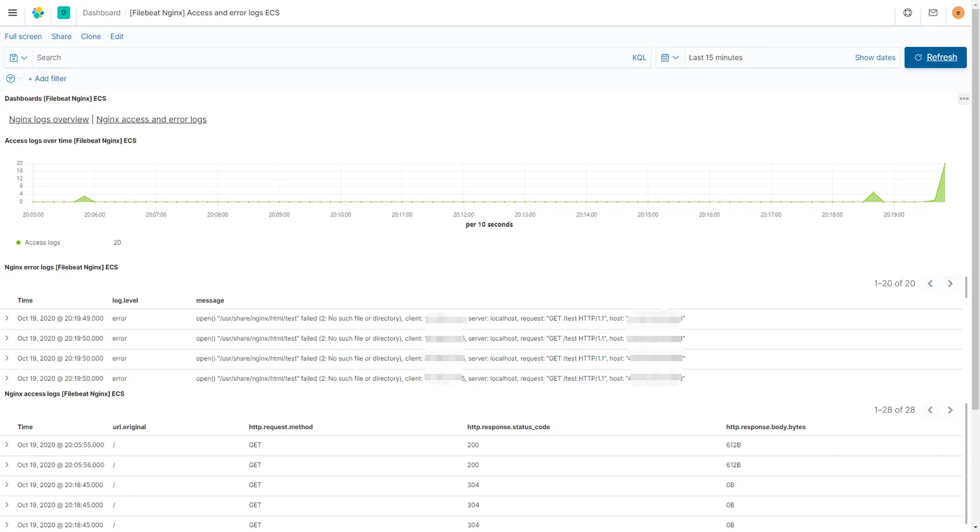
Task: Click http.request.method column header
Action: [x=281, y=427]
